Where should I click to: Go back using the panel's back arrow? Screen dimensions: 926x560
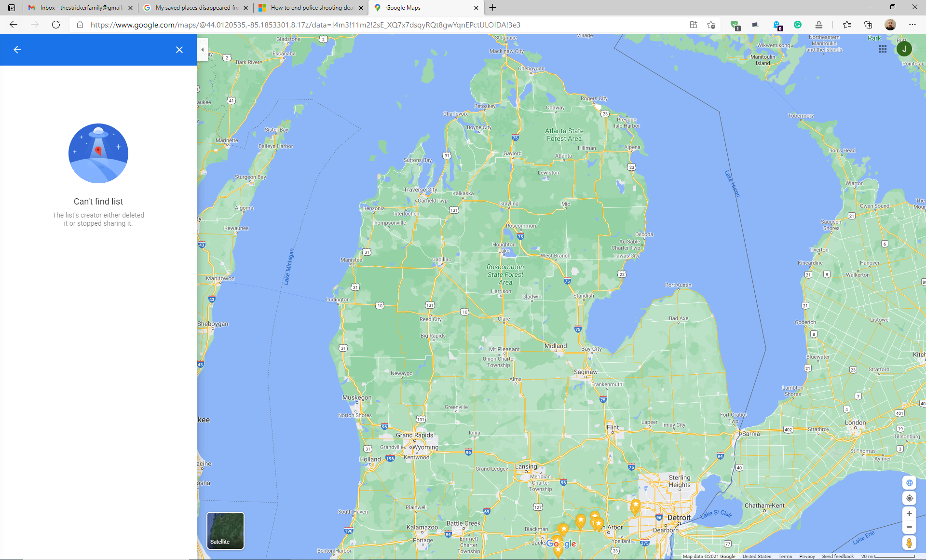[17, 50]
